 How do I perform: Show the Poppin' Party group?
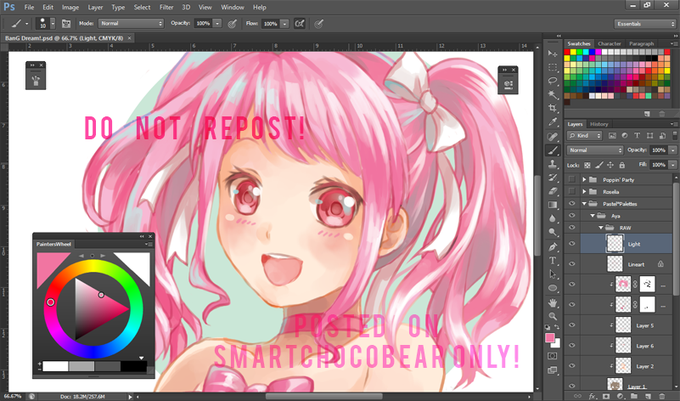pos(572,179)
